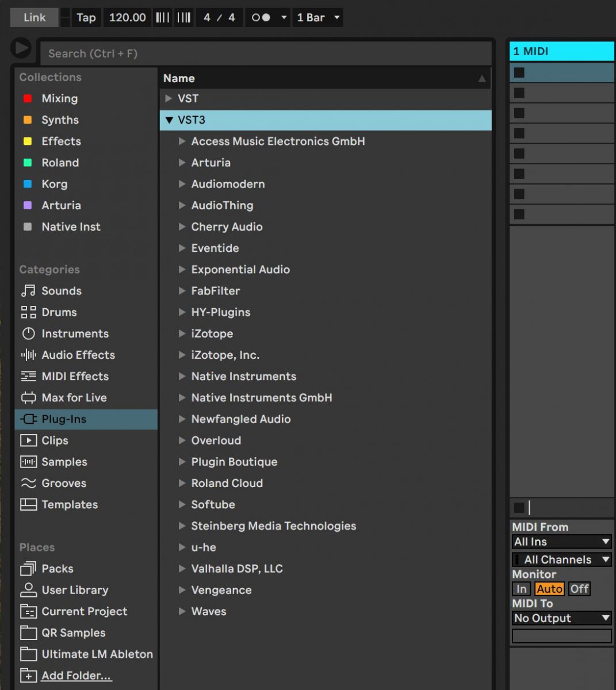Click the track's clip stop button
This screenshot has height=690, width=616.
tap(519, 507)
